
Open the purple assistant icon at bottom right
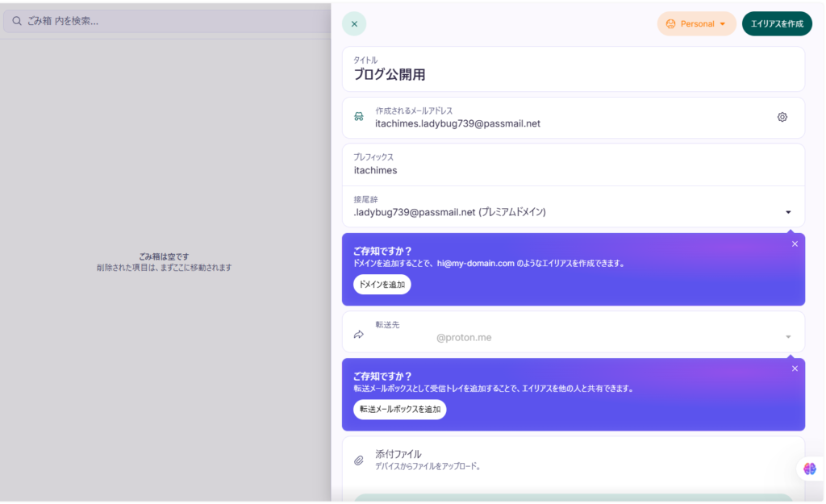pos(809,469)
